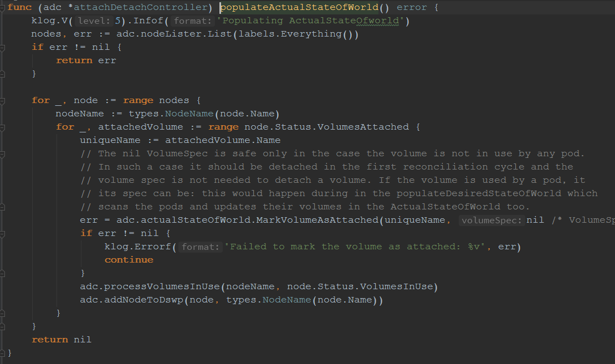The image size is (615, 364).
Task: Click the 'format:' hint in the Errorf call
Action: (200, 247)
